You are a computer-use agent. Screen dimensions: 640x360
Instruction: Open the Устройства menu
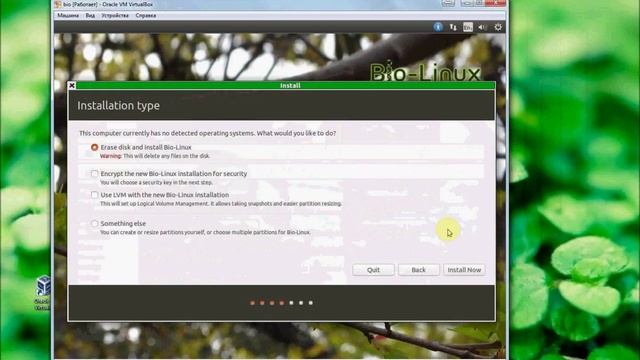pos(115,16)
